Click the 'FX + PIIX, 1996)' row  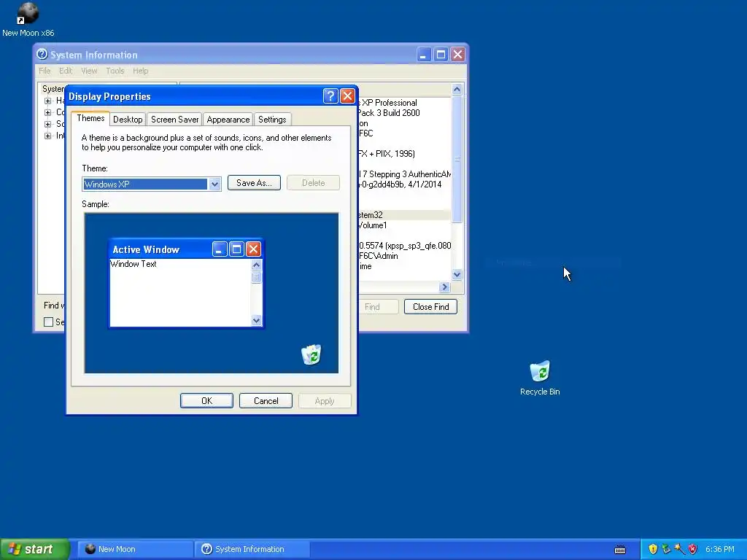[387, 154]
